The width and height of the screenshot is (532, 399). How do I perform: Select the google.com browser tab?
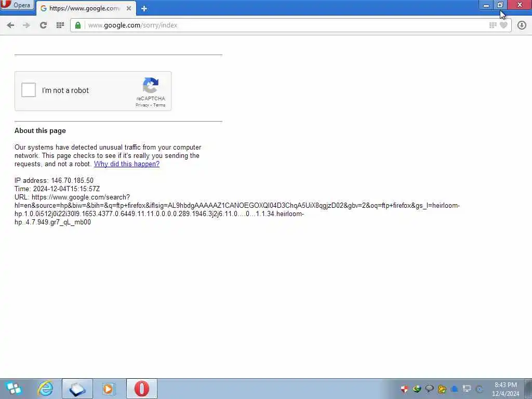pos(86,8)
